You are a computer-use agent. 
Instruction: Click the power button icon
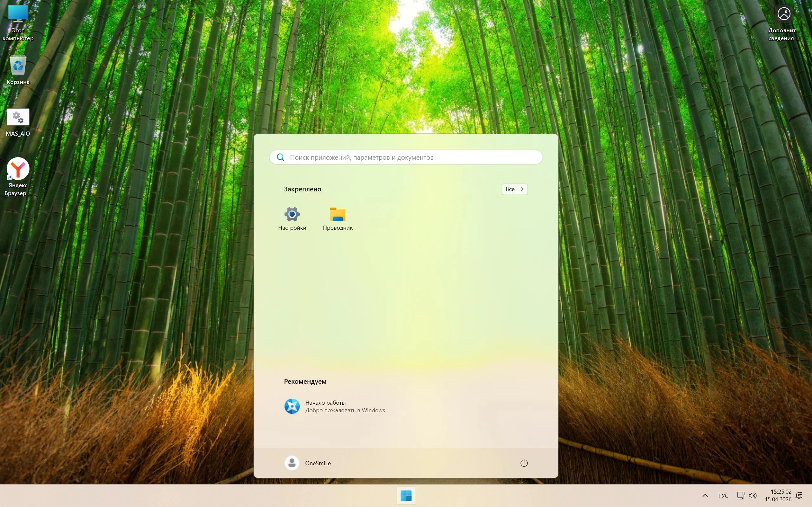tap(524, 463)
